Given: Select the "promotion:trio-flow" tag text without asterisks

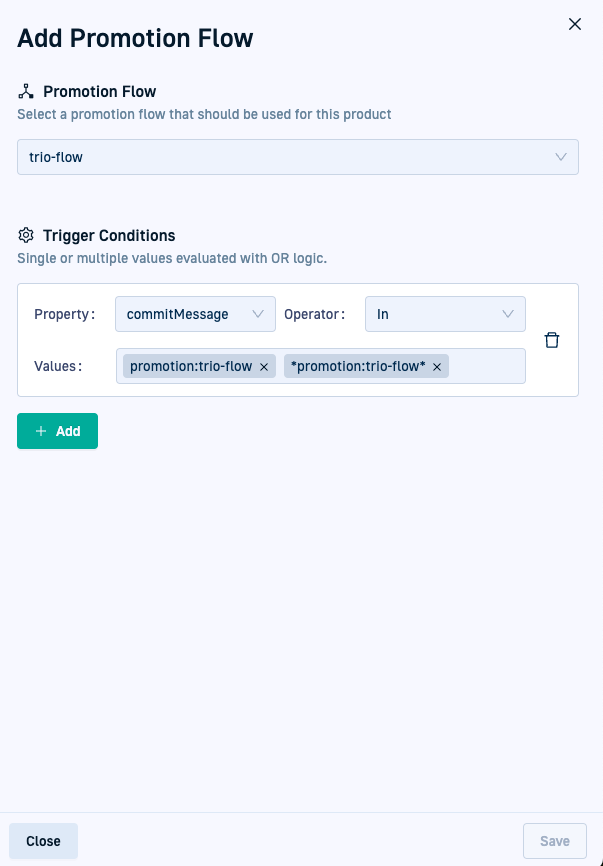Looking at the screenshot, I should pyautogui.click(x=191, y=367).
